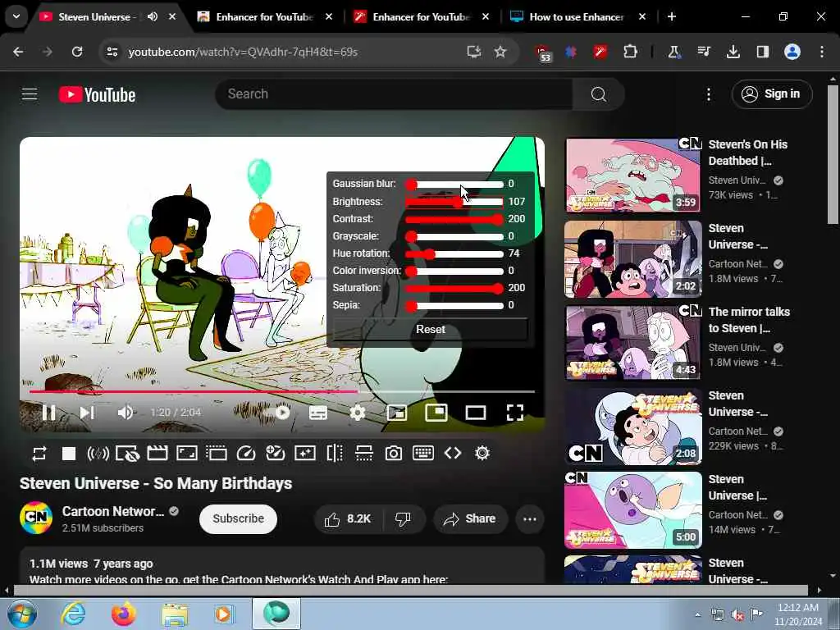Viewport: 840px width, 630px height.
Task: Click the Gaussian blur slider
Action: click(454, 185)
